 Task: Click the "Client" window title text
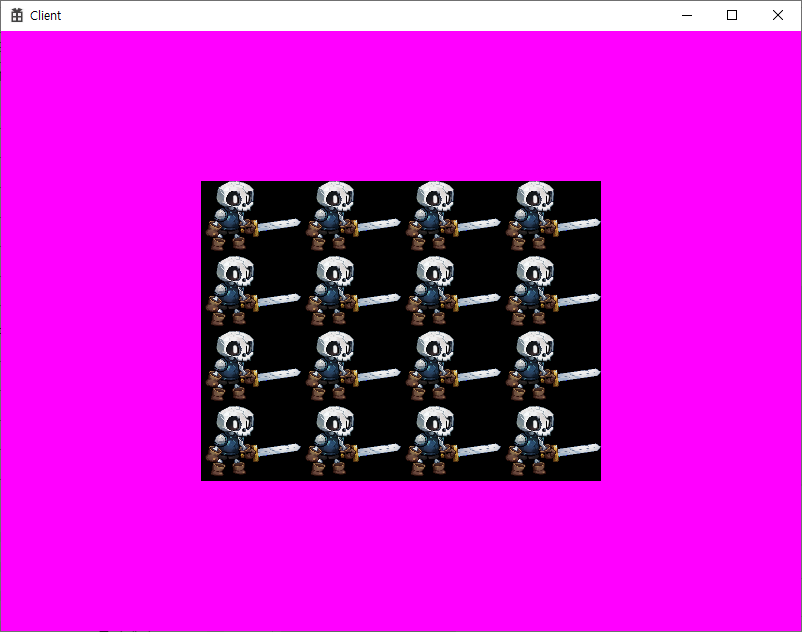[46, 16]
